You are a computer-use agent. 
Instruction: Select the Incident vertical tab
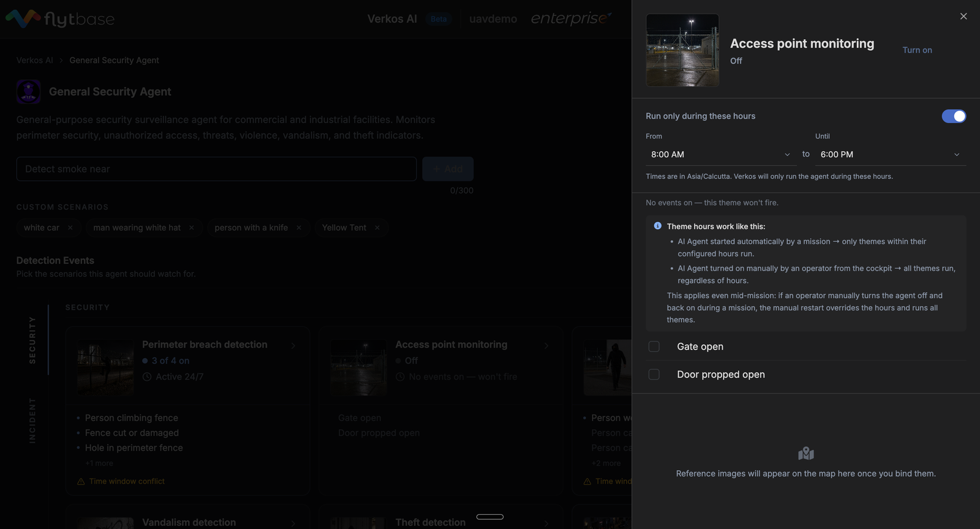coord(32,421)
